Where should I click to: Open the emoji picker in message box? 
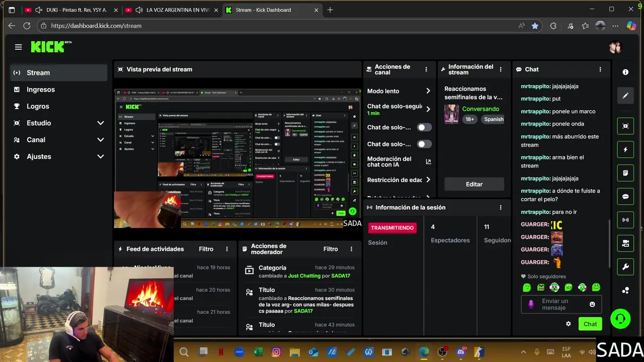[x=592, y=304]
